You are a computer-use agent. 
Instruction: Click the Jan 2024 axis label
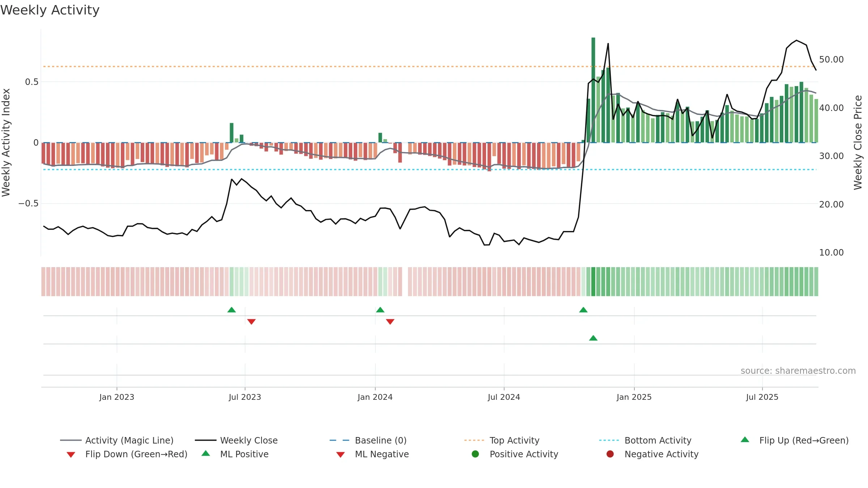pyautogui.click(x=375, y=397)
